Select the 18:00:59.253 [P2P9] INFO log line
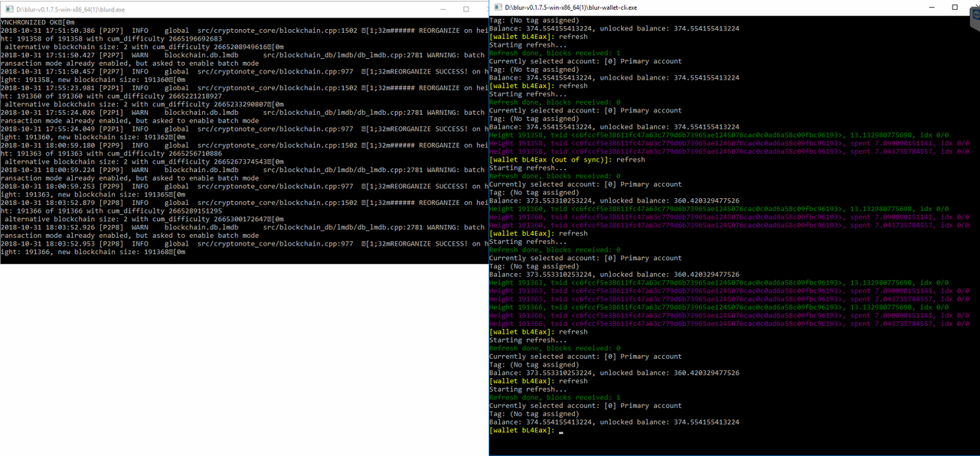 tap(243, 186)
